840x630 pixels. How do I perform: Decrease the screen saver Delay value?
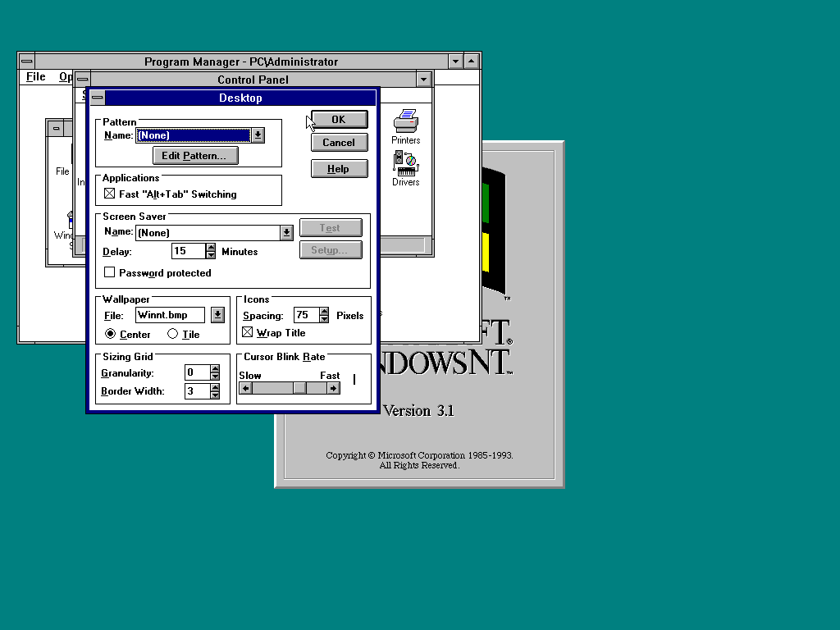(211, 255)
